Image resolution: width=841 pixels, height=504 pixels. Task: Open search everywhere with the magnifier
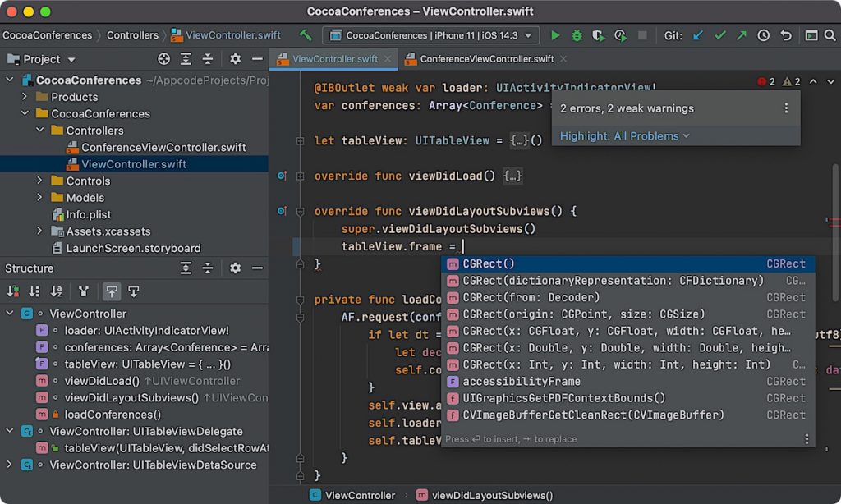click(830, 36)
